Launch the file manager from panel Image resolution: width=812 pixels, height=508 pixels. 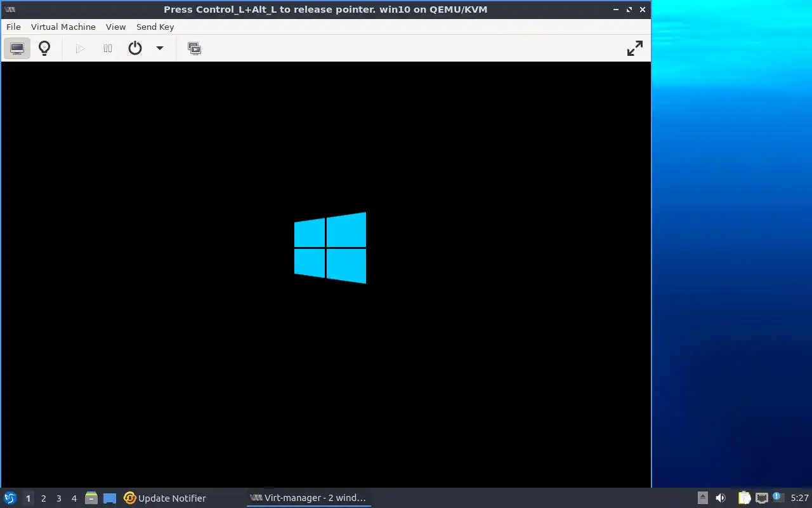pos(91,498)
